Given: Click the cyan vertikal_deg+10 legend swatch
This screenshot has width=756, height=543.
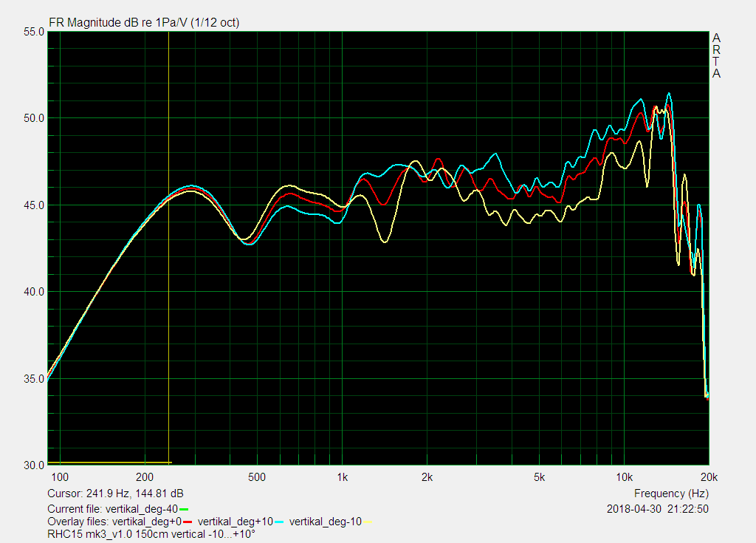Looking at the screenshot, I should click(x=279, y=522).
